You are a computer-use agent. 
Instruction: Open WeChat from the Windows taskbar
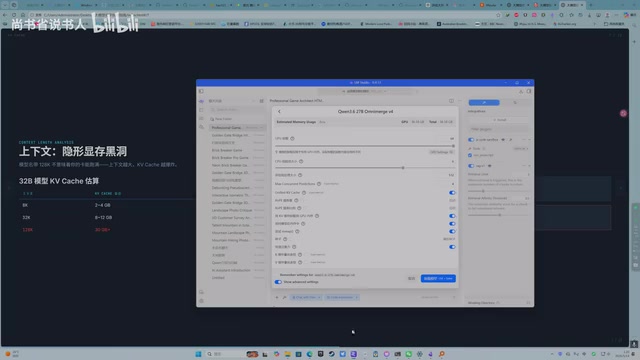click(x=409, y=354)
